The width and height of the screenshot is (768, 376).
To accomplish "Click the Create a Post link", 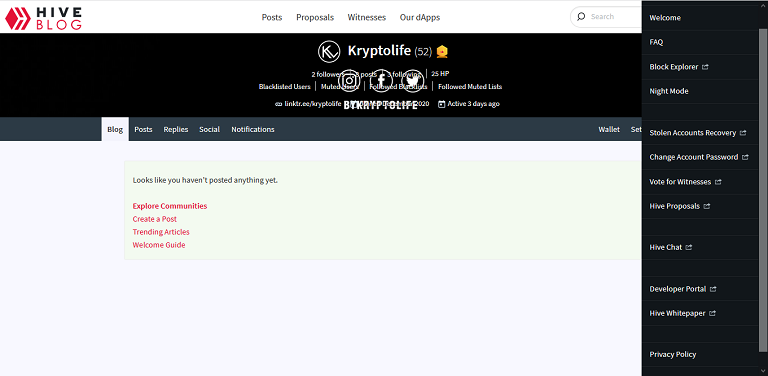I will [x=155, y=219].
